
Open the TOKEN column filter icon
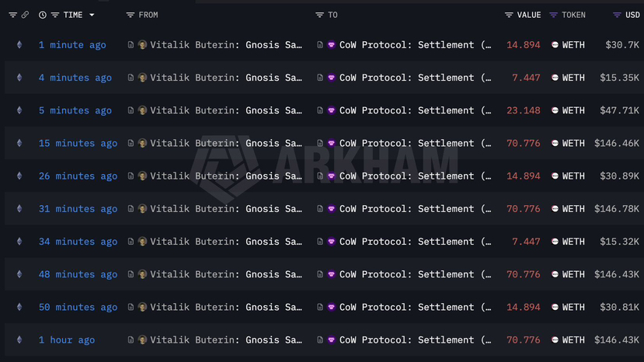pyautogui.click(x=554, y=15)
